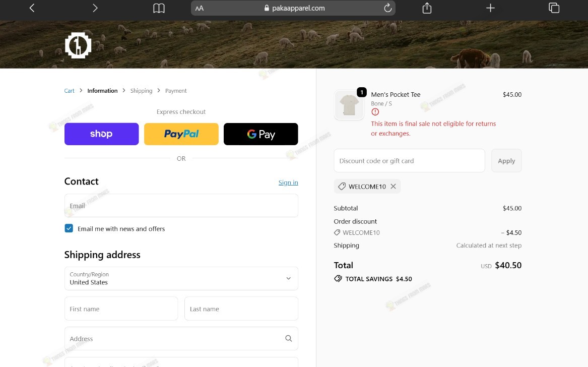This screenshot has height=367, width=588.
Task: Tap the AA reader view button
Action: click(200, 8)
